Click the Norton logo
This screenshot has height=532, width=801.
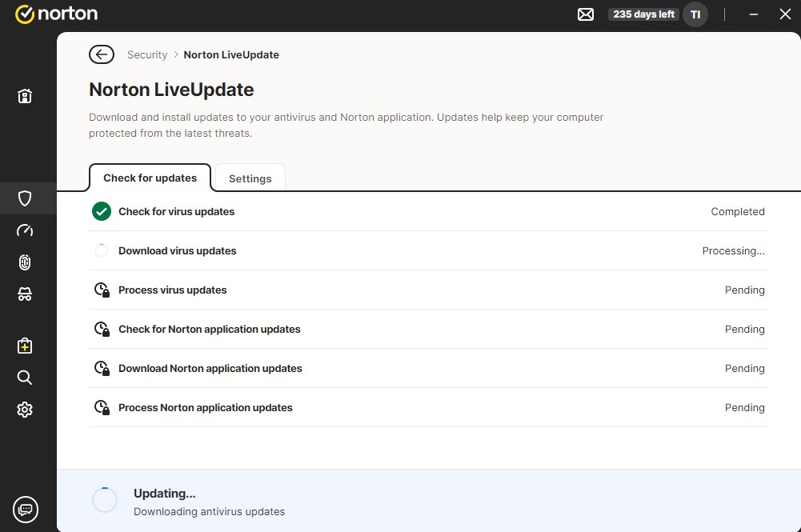tap(56, 14)
